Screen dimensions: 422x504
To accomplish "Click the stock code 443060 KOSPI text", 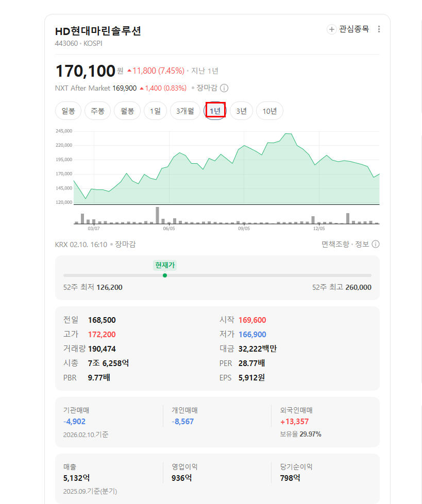I will (x=78, y=43).
